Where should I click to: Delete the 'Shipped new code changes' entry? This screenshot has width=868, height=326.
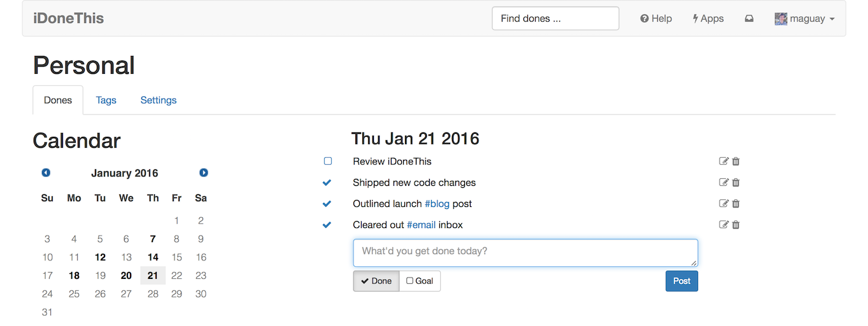pyautogui.click(x=736, y=183)
